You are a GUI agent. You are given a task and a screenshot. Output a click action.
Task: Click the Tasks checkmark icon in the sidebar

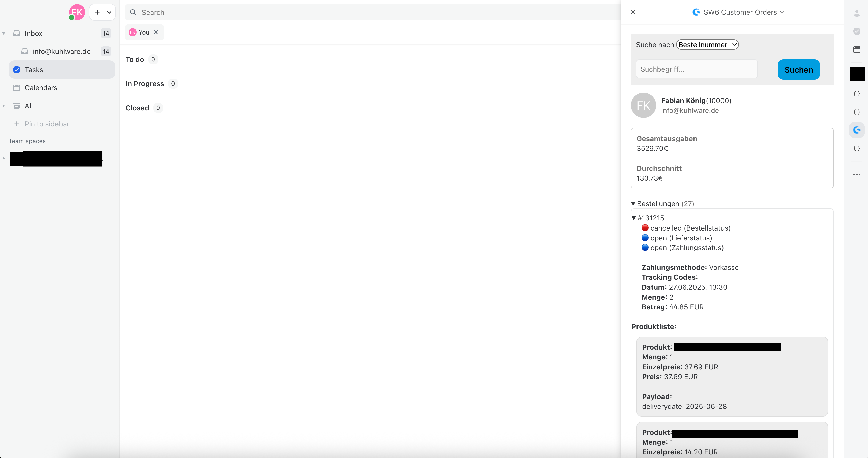click(16, 70)
